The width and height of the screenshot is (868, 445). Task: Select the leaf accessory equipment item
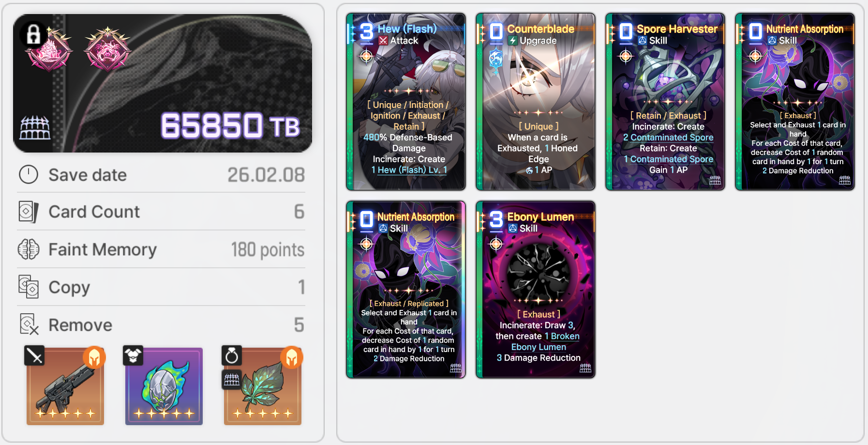263,386
